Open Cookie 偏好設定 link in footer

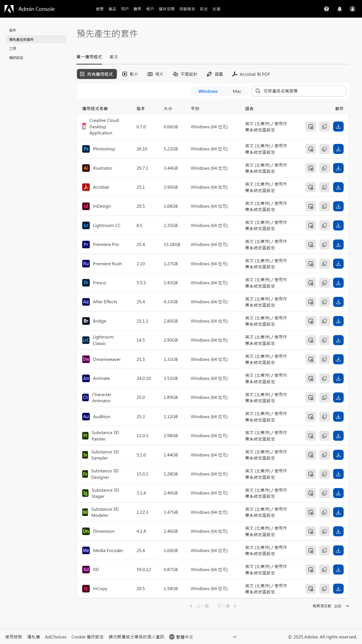(87, 637)
